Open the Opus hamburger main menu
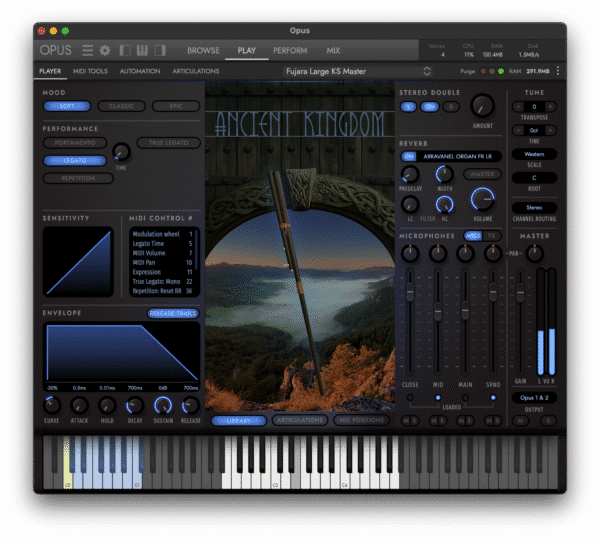The image size is (600, 538). 87,50
